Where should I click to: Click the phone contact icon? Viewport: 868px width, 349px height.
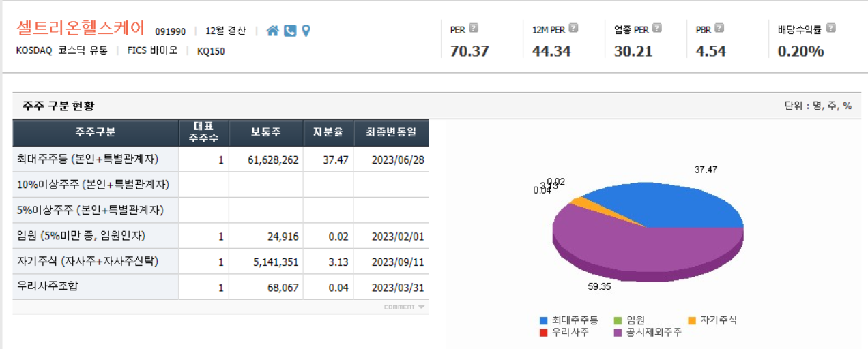(290, 31)
